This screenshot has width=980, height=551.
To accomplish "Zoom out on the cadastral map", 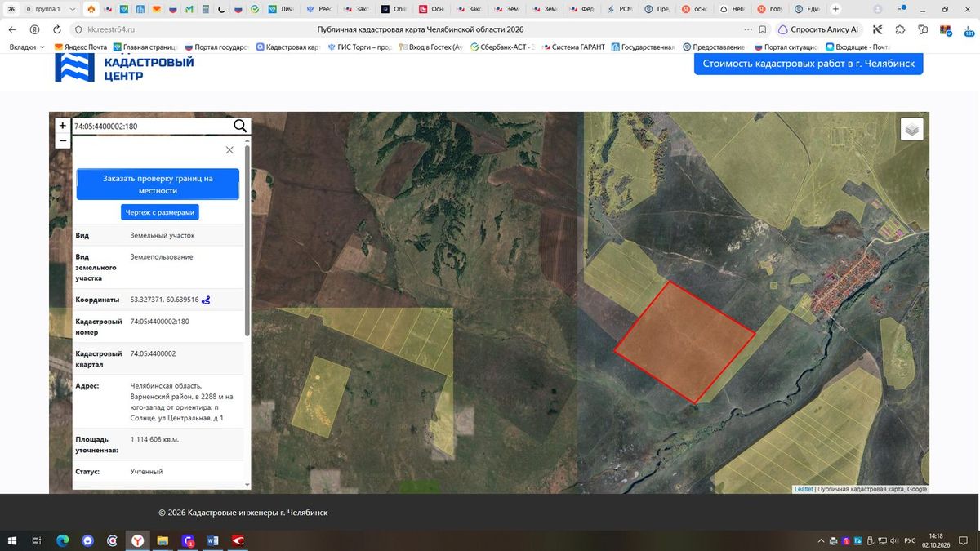I will 63,140.
